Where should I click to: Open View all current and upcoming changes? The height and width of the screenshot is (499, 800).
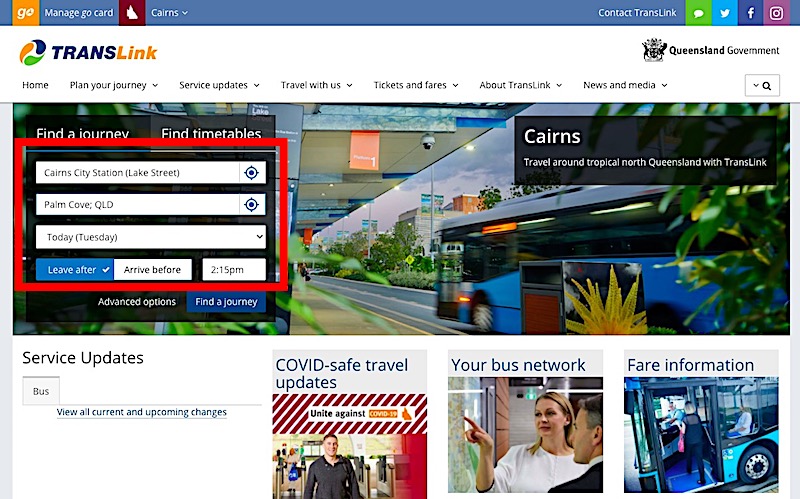pyautogui.click(x=142, y=412)
